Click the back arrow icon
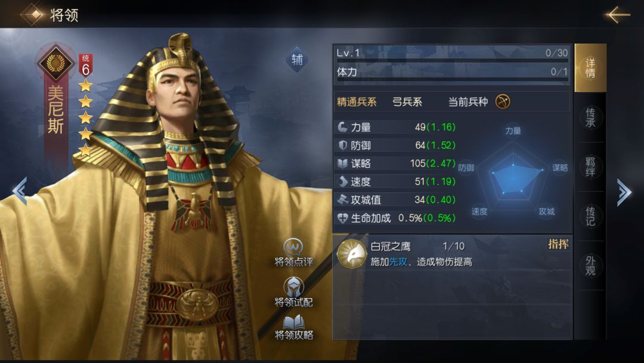The height and width of the screenshot is (363, 644). click(x=617, y=15)
